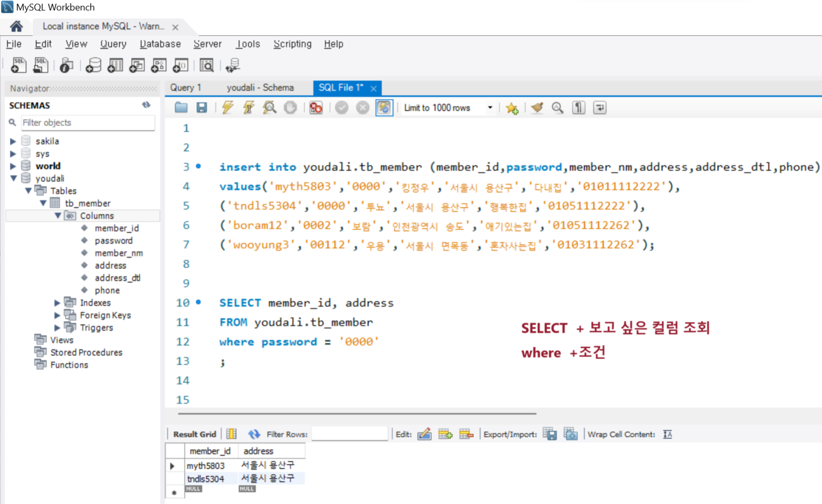
Task: Open the Limit to 1000 rows dropdown
Action: 489,108
